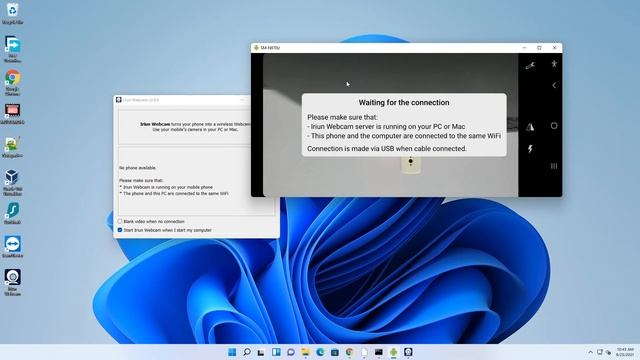Open Task View on the taskbar
640x360 pixels.
(x=261, y=352)
